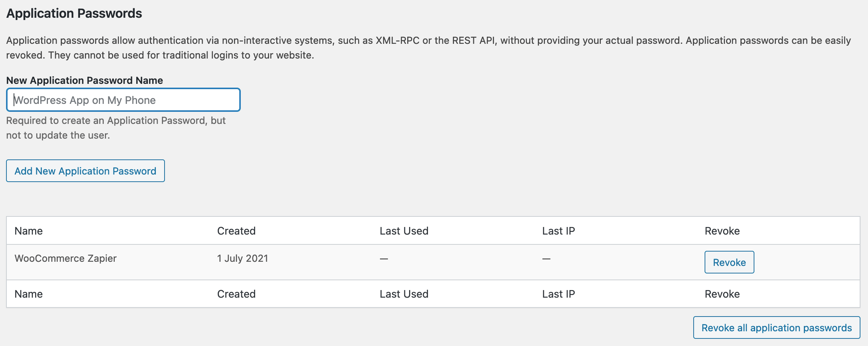
Task: Click the 1 July 2021 created date
Action: [x=243, y=258]
